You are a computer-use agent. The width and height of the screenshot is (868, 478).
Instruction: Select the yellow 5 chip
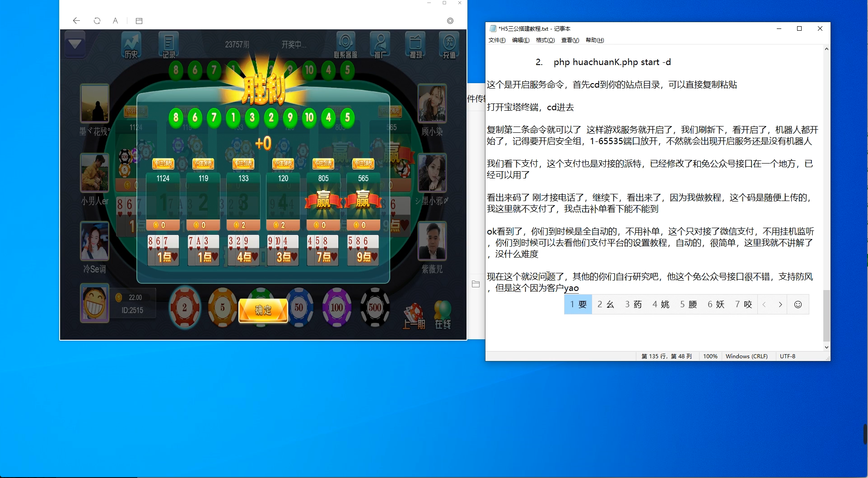pyautogui.click(x=222, y=308)
